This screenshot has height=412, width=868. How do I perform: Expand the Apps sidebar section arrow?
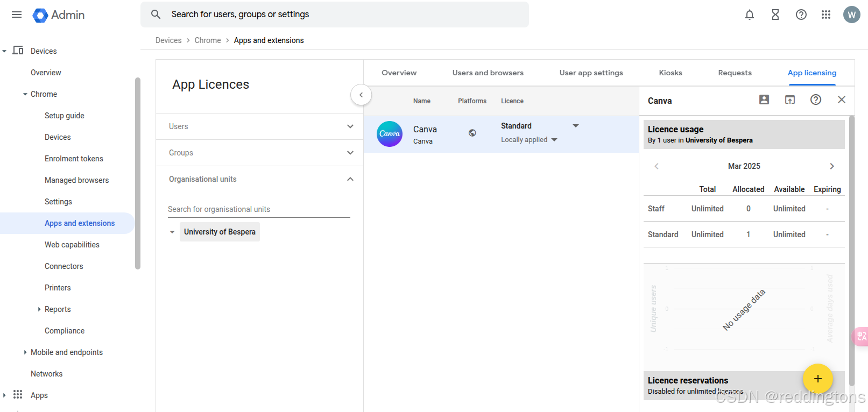pos(4,395)
